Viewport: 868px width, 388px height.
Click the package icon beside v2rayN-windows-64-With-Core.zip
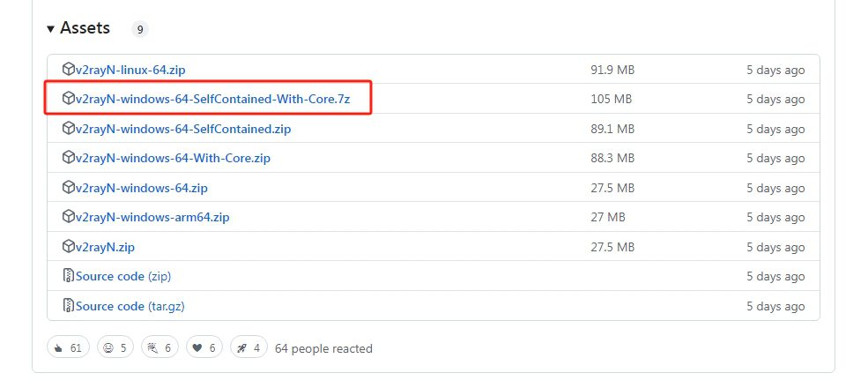pos(69,158)
